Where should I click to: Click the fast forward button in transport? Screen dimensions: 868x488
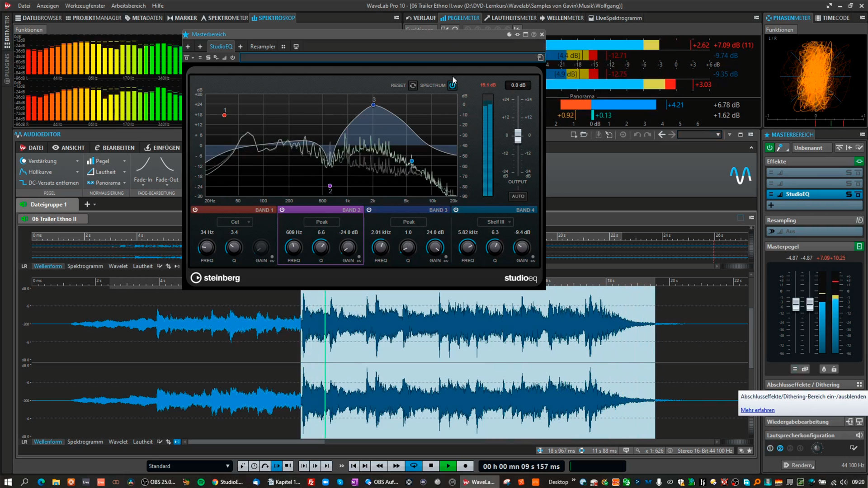pyautogui.click(x=396, y=466)
